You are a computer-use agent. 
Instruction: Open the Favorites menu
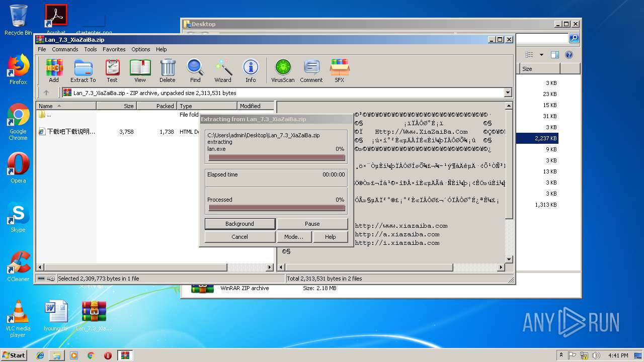(114, 49)
